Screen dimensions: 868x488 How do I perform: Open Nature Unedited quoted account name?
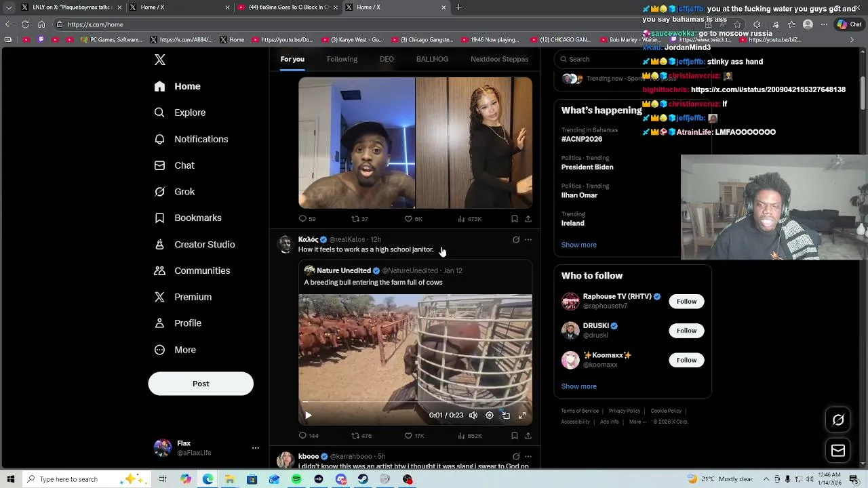[x=344, y=270]
